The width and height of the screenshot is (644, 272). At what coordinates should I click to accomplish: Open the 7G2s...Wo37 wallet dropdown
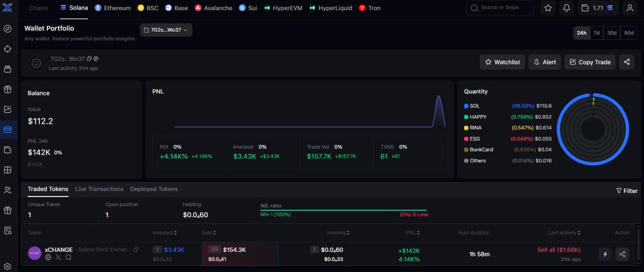click(166, 30)
